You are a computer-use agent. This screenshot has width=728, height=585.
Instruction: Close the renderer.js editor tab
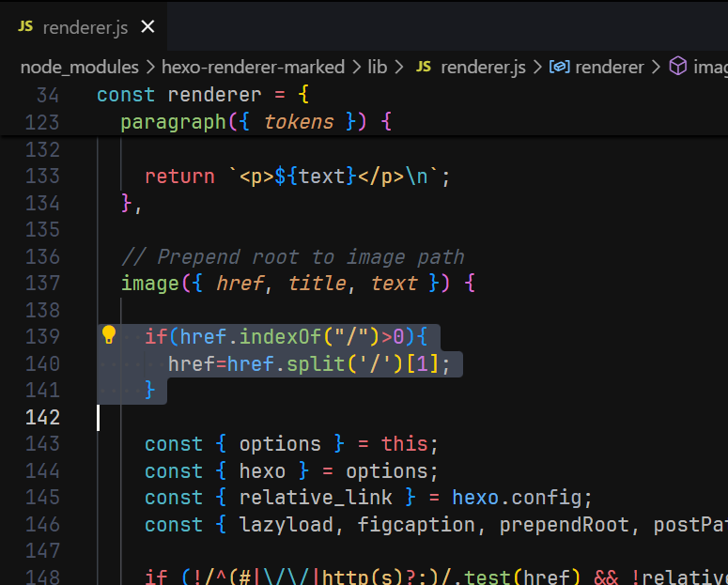coord(147,27)
